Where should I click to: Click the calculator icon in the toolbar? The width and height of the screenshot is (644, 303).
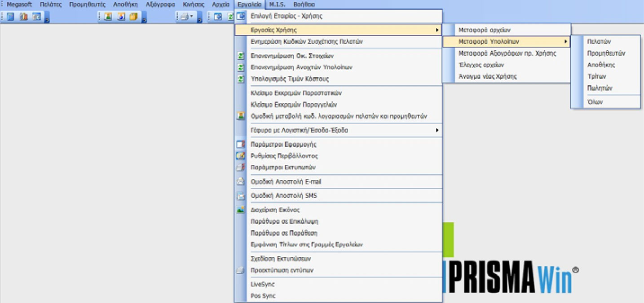point(10,17)
